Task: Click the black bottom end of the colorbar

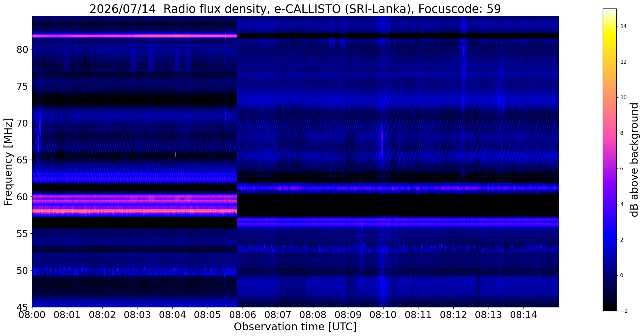Action: click(x=609, y=309)
